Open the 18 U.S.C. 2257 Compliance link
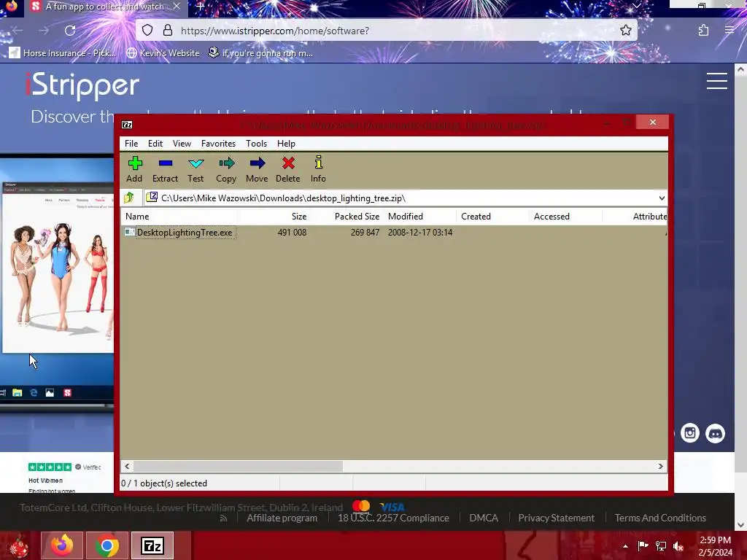This screenshot has width=747, height=560. (393, 518)
